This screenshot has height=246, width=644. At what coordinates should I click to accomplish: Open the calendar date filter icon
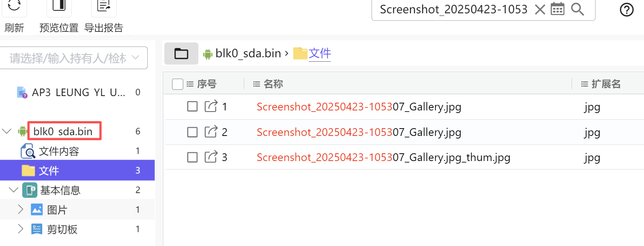557,9
